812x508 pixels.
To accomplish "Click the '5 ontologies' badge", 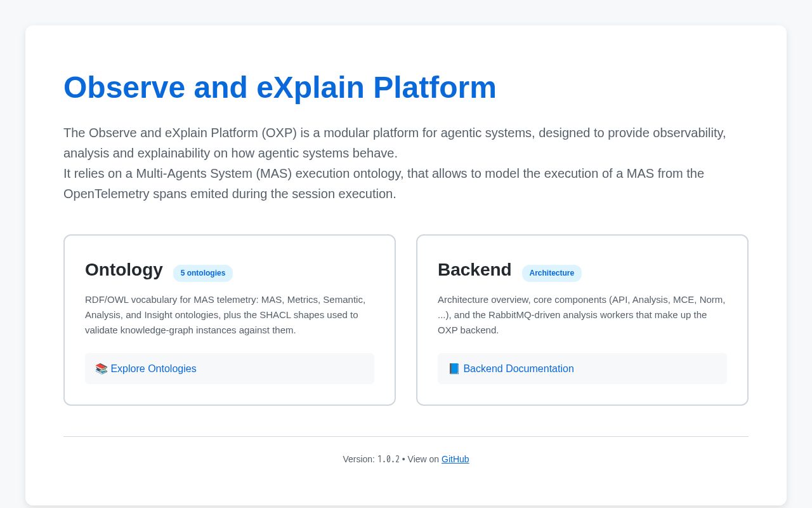I will click(x=203, y=273).
